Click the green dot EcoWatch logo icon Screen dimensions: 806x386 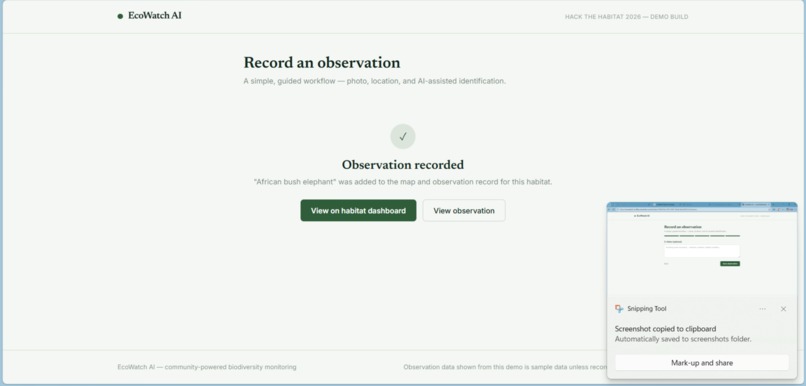[120, 16]
